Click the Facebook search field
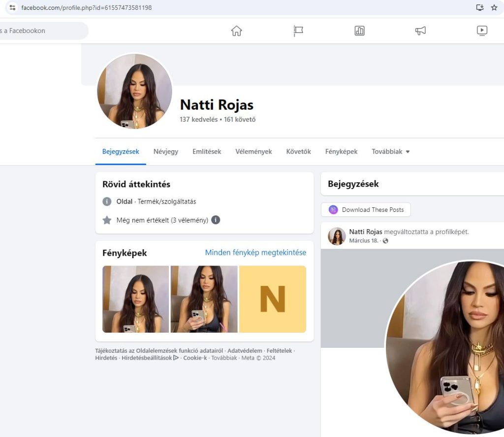This screenshot has height=437, width=504. 44,31
